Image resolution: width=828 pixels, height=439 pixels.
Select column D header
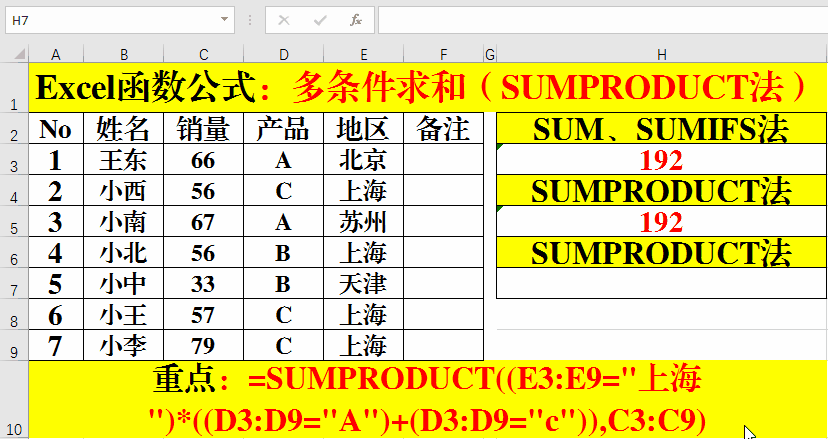[284, 54]
